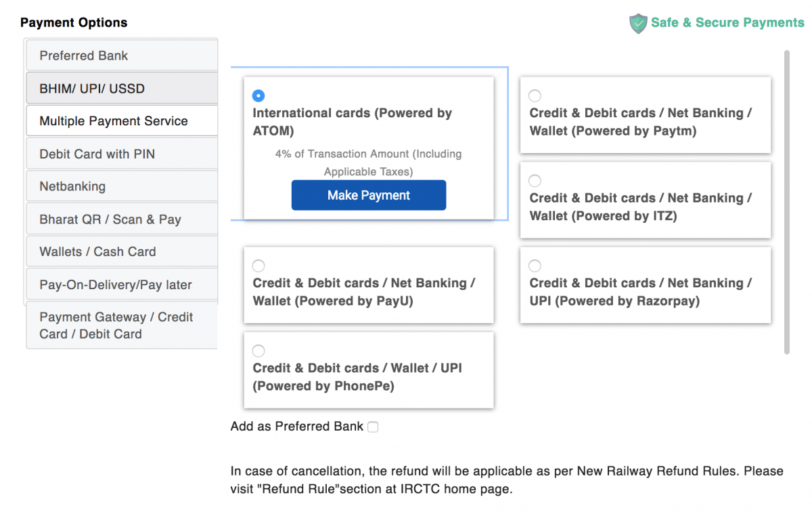Switch to the BHIM/ UPI/ USSD tab
The height and width of the screenshot is (512, 812).
click(122, 89)
